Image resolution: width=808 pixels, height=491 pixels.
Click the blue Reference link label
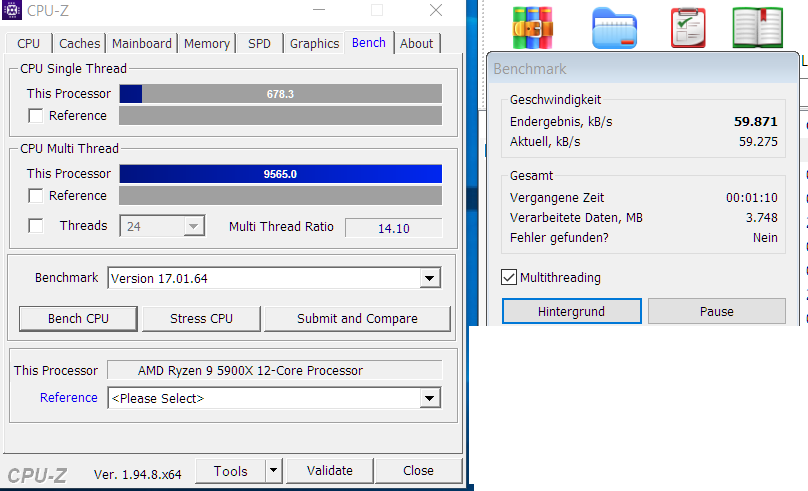(69, 398)
